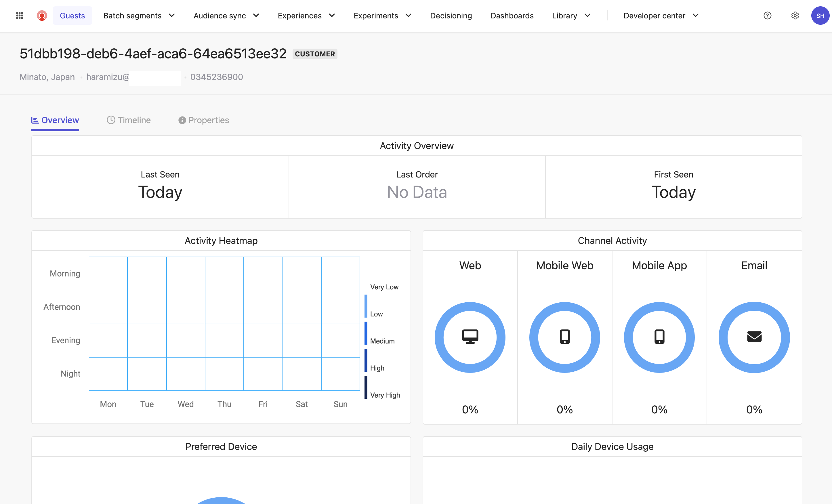This screenshot has width=832, height=504.
Task: Open the Dashboards page
Action: pyautogui.click(x=512, y=16)
